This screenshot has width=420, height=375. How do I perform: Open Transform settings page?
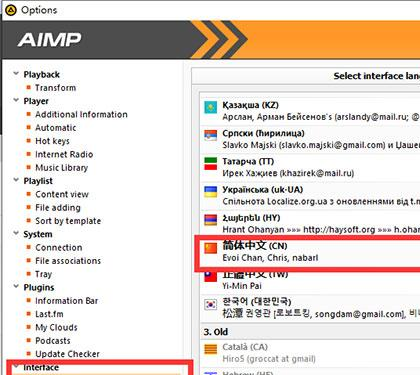tap(56, 88)
